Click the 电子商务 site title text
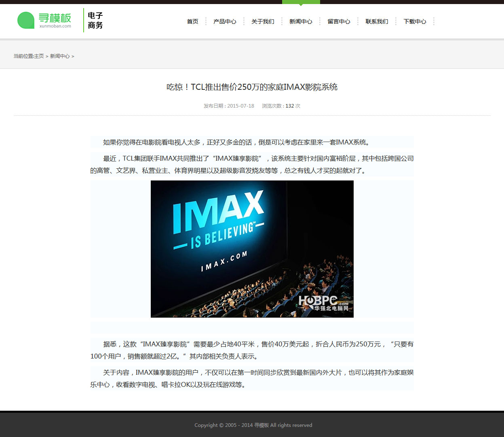The width and height of the screenshot is (504, 437). click(95, 20)
